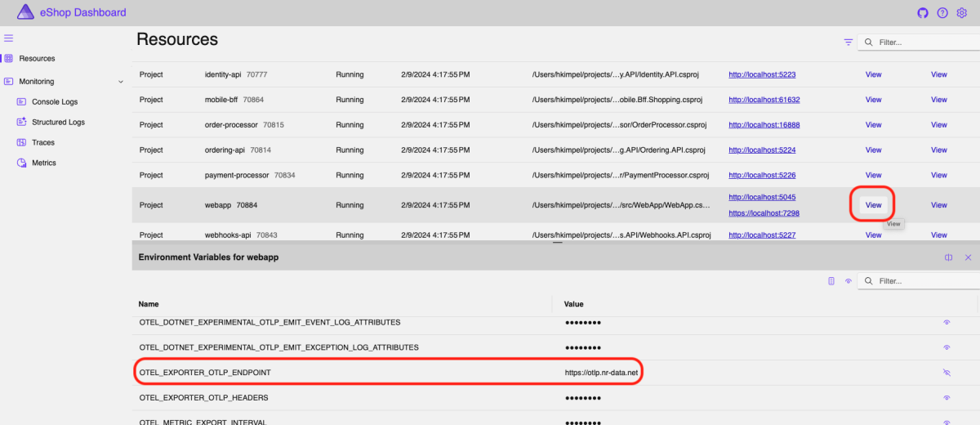Open the settings gear icon
This screenshot has width=980, height=425.
(x=961, y=13)
